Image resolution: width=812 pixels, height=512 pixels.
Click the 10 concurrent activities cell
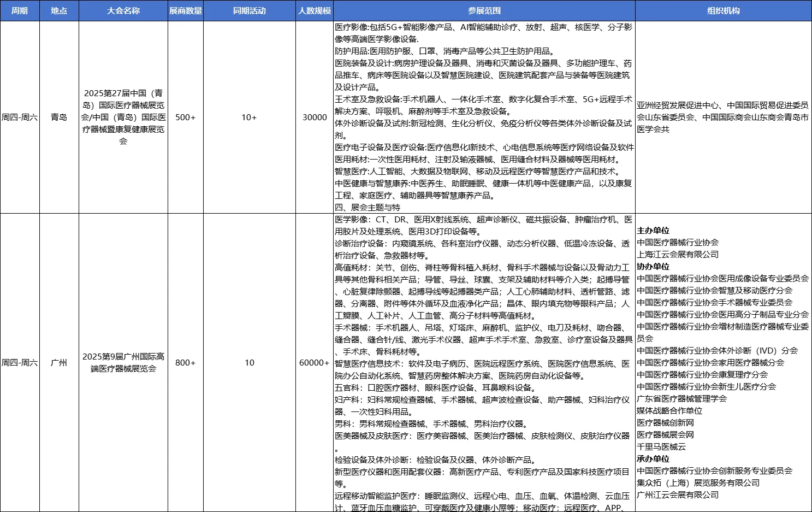click(x=250, y=363)
